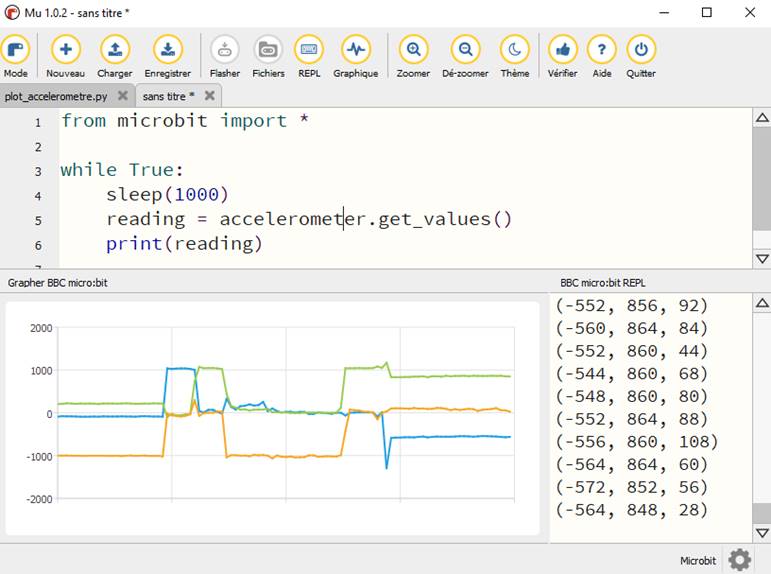Click the 'sleep(1000)' code line
The image size is (771, 574).
coord(167,194)
